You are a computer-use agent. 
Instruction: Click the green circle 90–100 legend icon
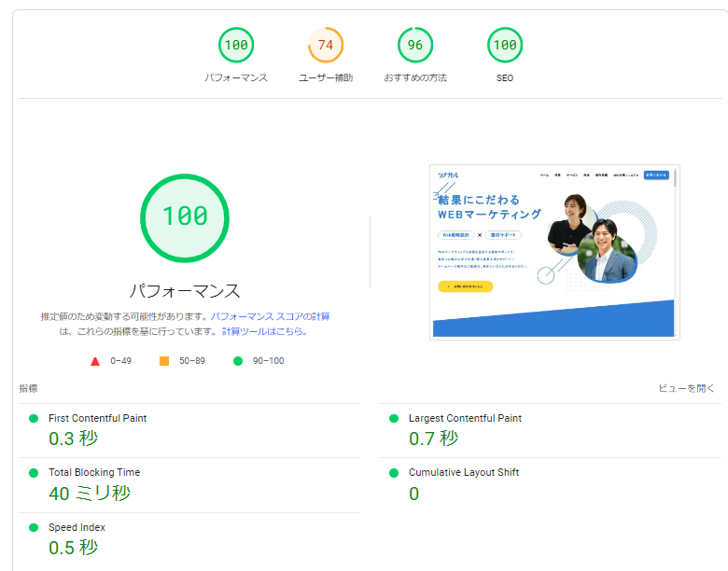[237, 361]
